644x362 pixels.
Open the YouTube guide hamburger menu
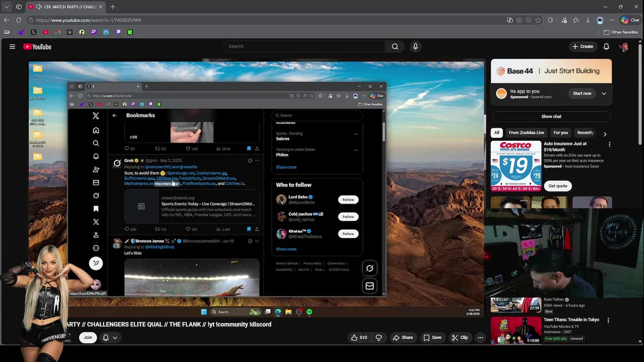[12, 46]
